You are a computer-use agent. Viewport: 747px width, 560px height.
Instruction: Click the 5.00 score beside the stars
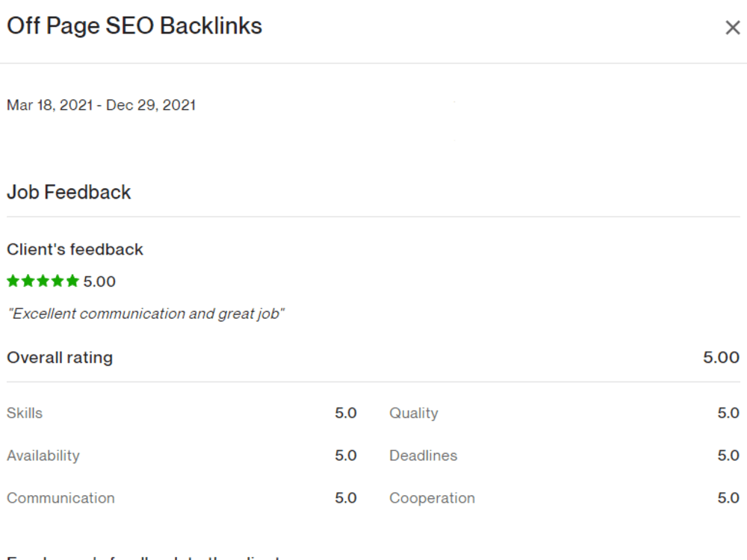[x=99, y=281]
